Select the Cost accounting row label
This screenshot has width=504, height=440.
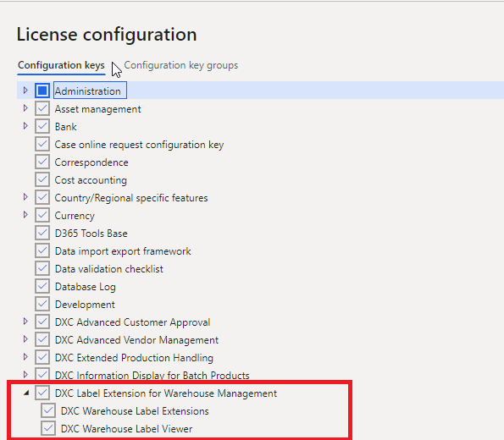(x=91, y=180)
